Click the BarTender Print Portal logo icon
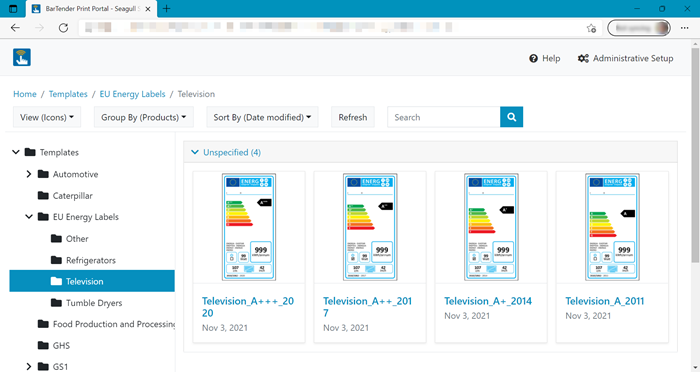Viewport: 700px width, 372px height. click(22, 58)
